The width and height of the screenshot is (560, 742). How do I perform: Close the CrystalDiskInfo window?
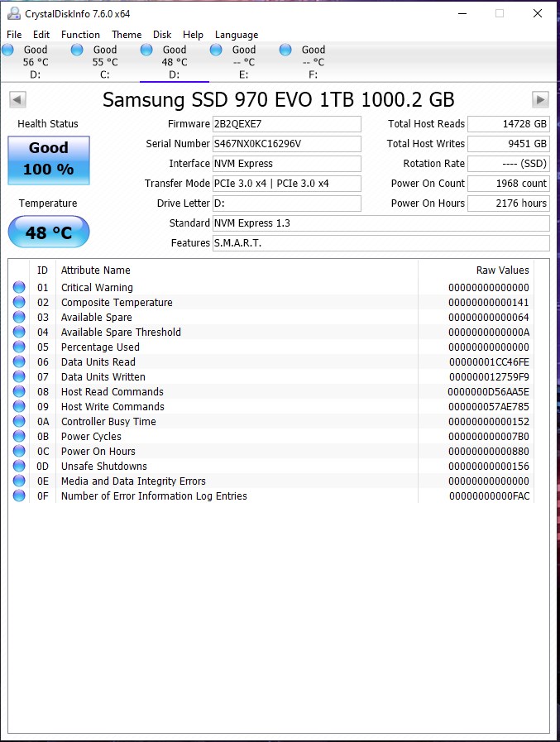[x=538, y=14]
